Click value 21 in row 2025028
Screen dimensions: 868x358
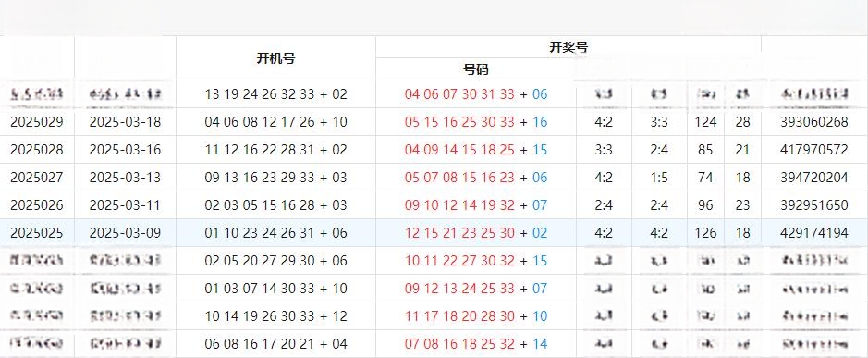[x=743, y=150]
